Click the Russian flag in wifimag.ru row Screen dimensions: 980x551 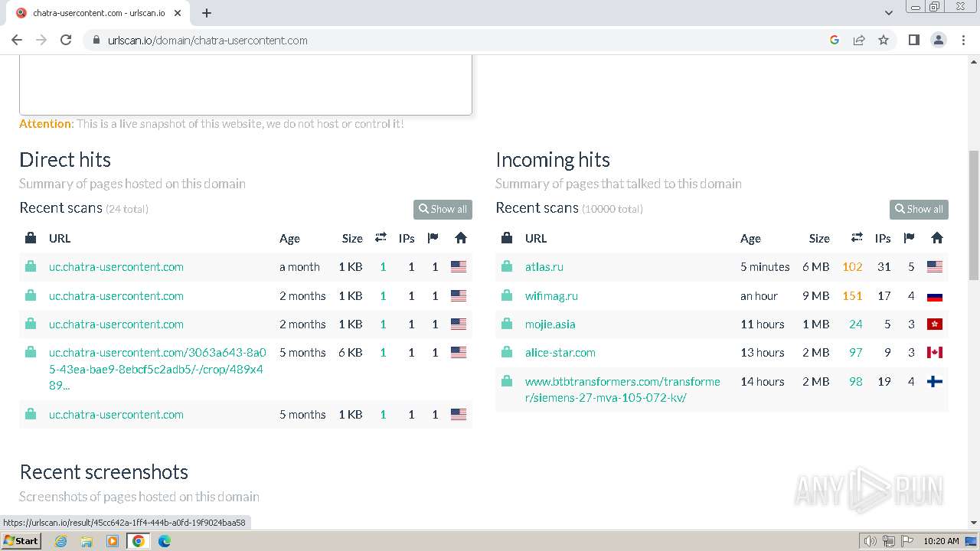click(935, 296)
